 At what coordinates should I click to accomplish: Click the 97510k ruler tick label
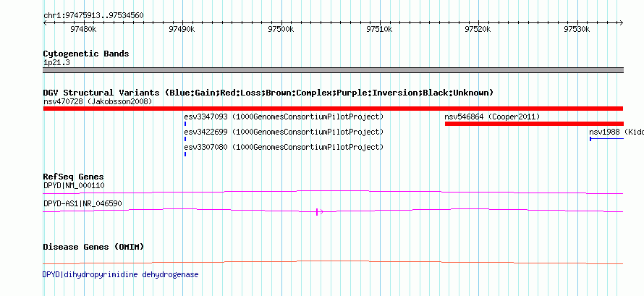coord(379,29)
